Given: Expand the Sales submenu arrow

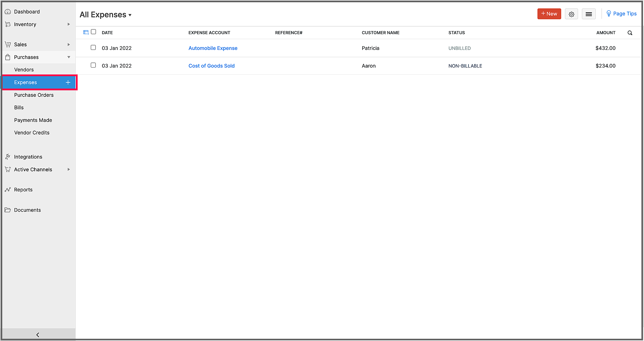Looking at the screenshot, I should click(x=69, y=44).
